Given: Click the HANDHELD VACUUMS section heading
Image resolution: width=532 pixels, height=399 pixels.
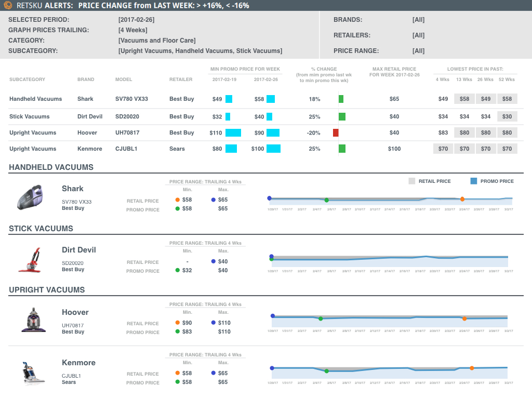Looking at the screenshot, I should tap(51, 167).
